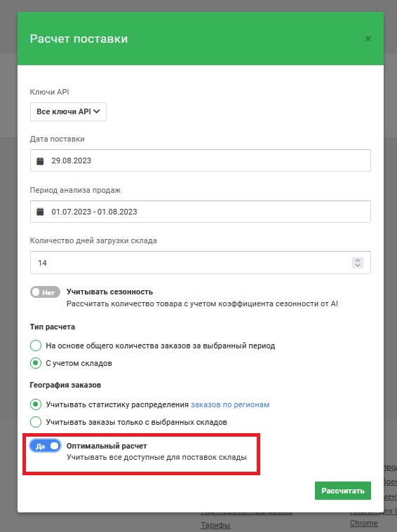Screen dimensions: 397x532
Task: Choose 'Учитывать заказы только с выбранных складов'
Action: tap(36, 422)
